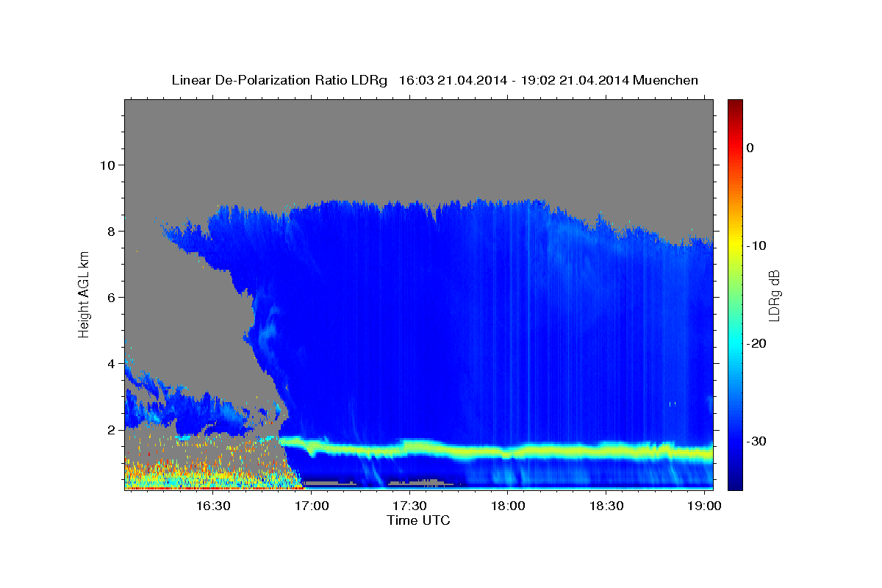Click the 'Time UTC' axis label

coord(418,520)
